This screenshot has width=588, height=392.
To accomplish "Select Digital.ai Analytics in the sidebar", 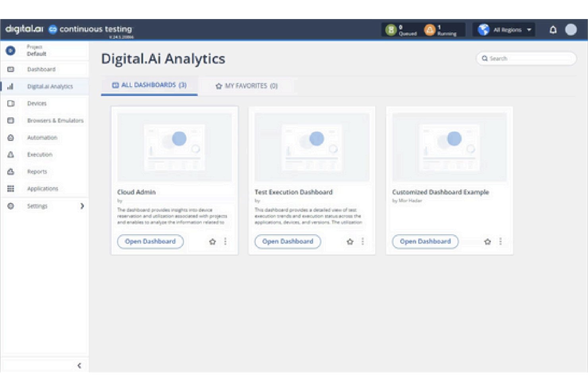I will (x=50, y=87).
